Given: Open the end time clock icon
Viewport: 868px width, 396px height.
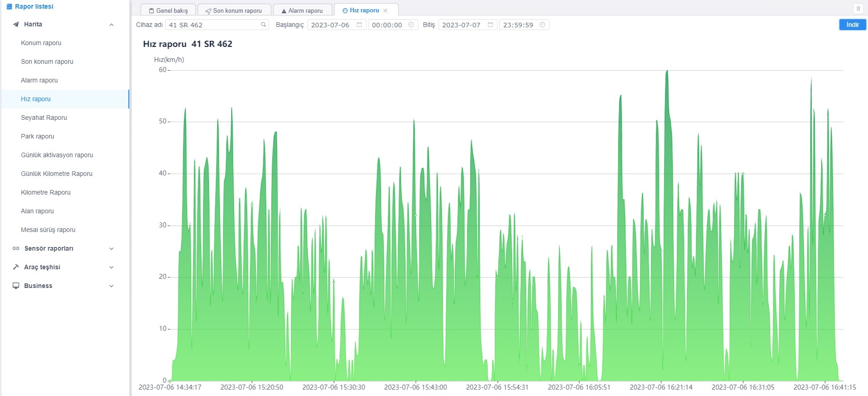Looking at the screenshot, I should tap(542, 25).
